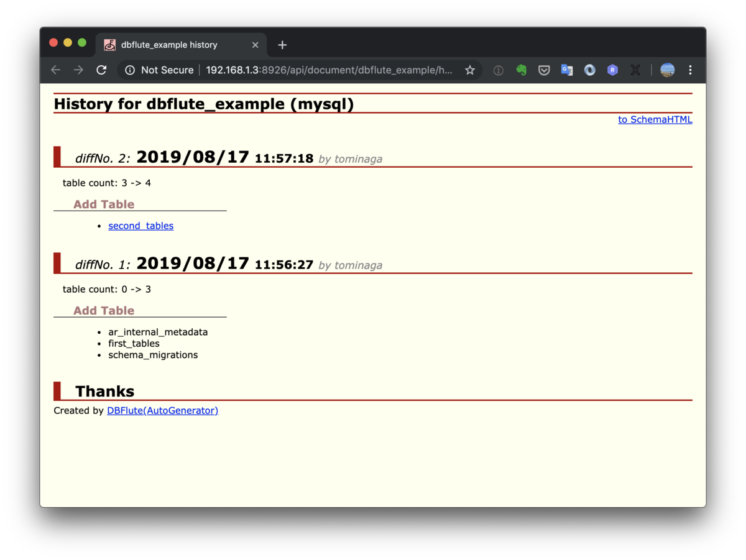Click the Evernote Web Clipper extension icon
The image size is (746, 560).
point(521,70)
